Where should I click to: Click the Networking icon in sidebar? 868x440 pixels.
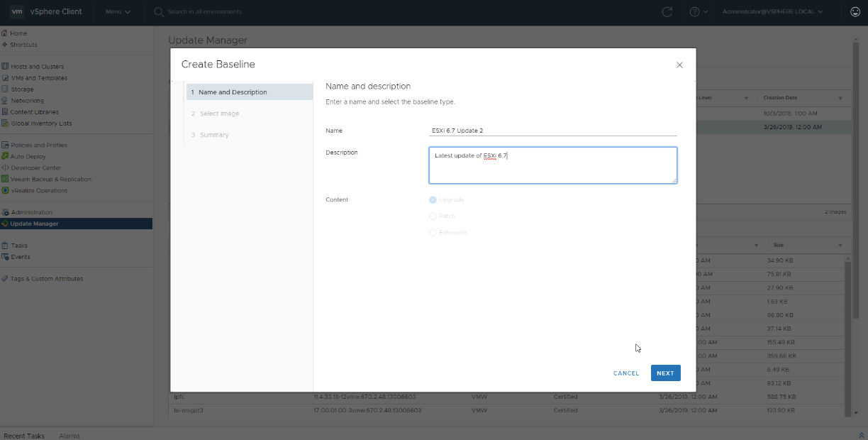[5, 101]
